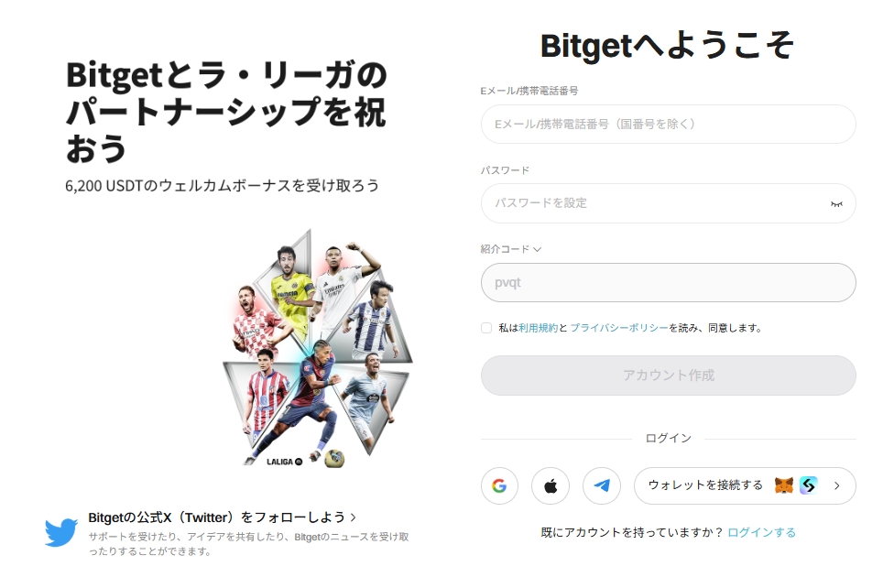This screenshot has height=588, width=894.
Task: Click the Twitter bird icon
Action: (x=61, y=533)
